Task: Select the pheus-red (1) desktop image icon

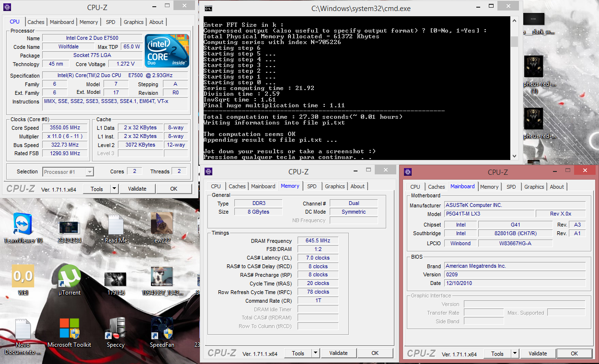Action: pyautogui.click(x=533, y=67)
